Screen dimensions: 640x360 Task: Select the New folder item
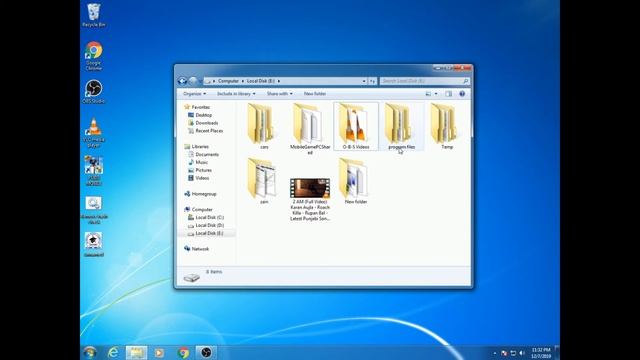coord(356,181)
